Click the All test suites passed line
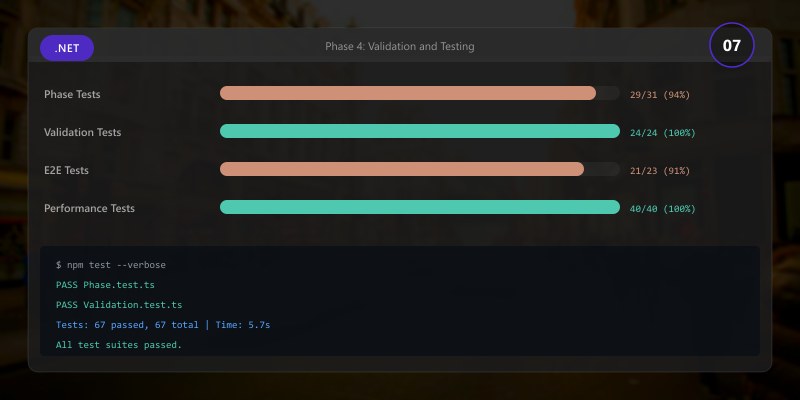 point(119,345)
